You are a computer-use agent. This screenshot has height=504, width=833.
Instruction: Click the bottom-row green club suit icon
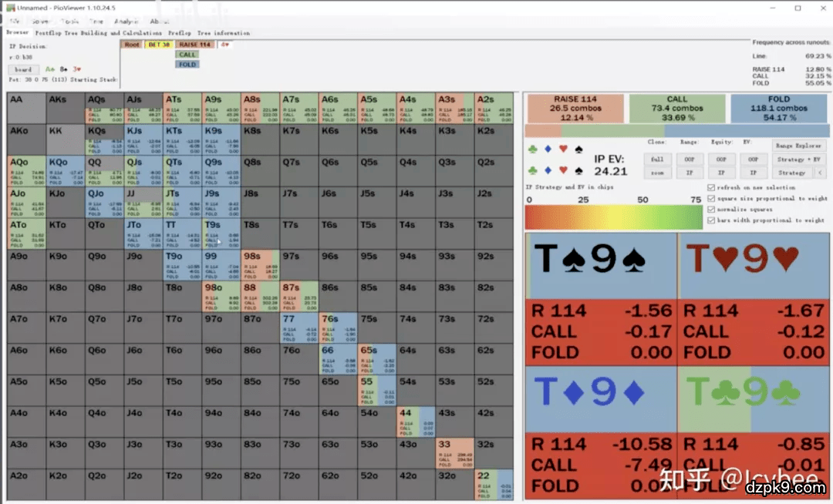click(x=533, y=170)
